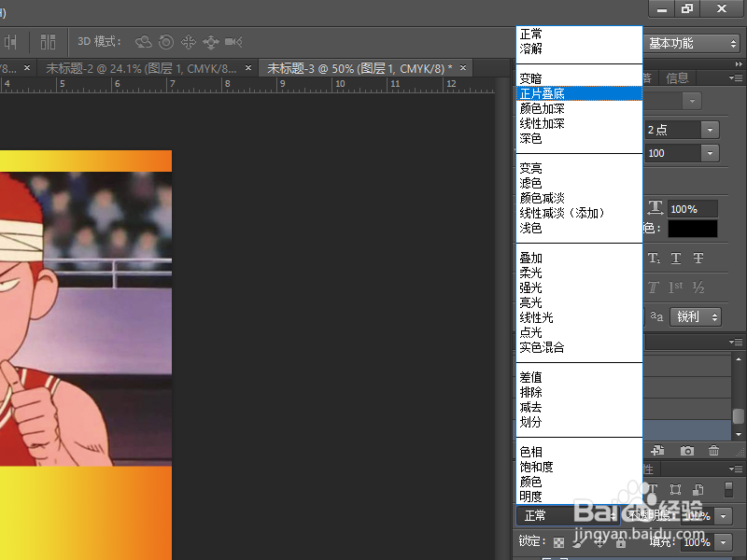
Task: Toggle strikethrough text style
Action: click(x=698, y=259)
